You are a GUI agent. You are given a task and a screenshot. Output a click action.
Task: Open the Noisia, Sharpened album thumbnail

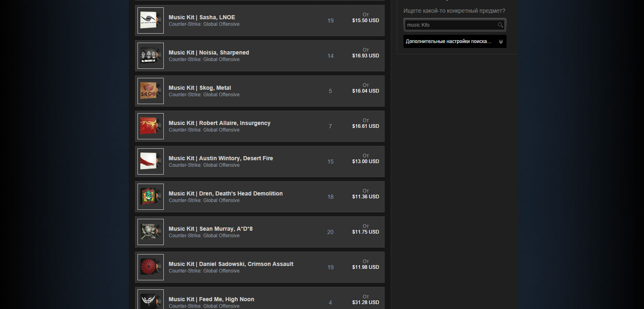click(151, 56)
